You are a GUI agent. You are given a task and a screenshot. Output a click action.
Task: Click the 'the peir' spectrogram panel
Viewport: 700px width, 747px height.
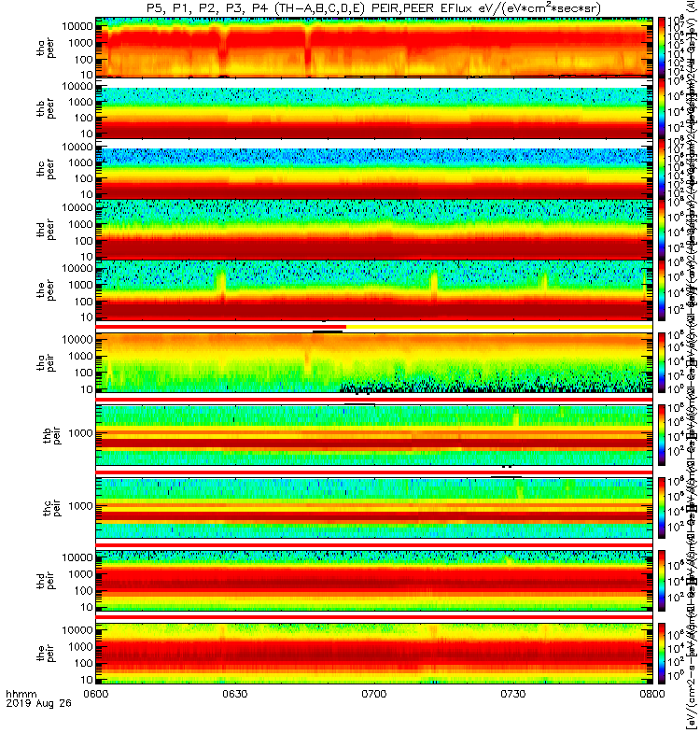[374, 653]
